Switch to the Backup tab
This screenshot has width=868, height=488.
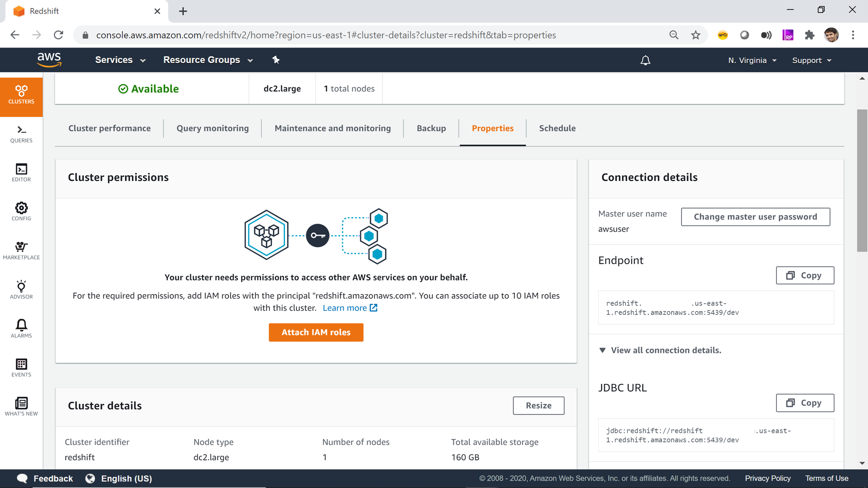click(x=431, y=128)
